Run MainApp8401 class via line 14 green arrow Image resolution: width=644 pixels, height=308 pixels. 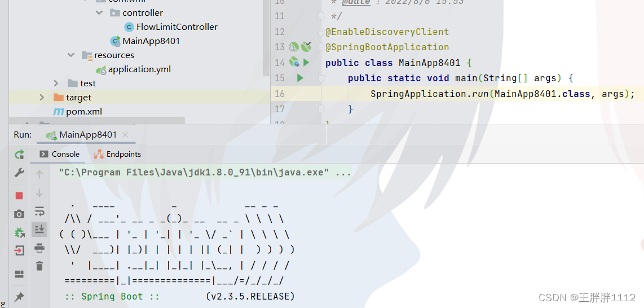pos(306,63)
